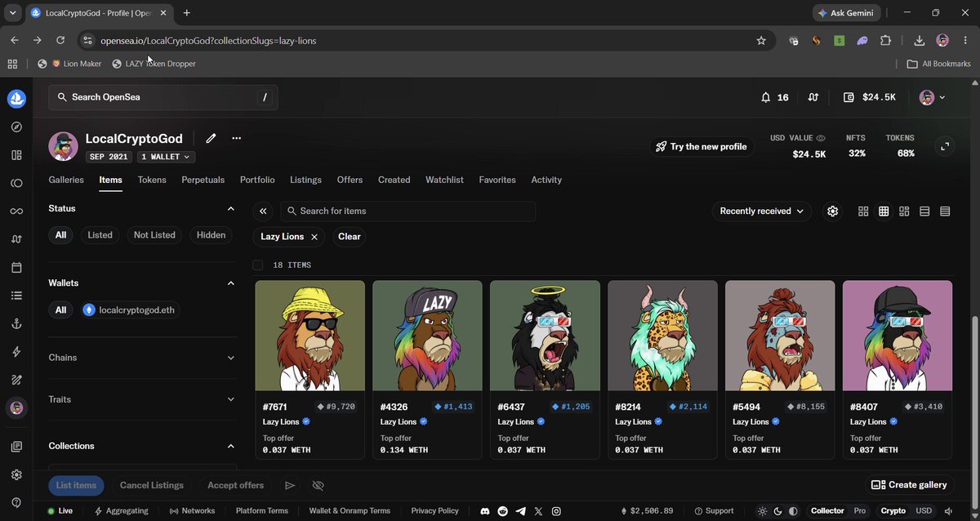
Task: Focus the Search OpenSea field
Action: coord(163,97)
